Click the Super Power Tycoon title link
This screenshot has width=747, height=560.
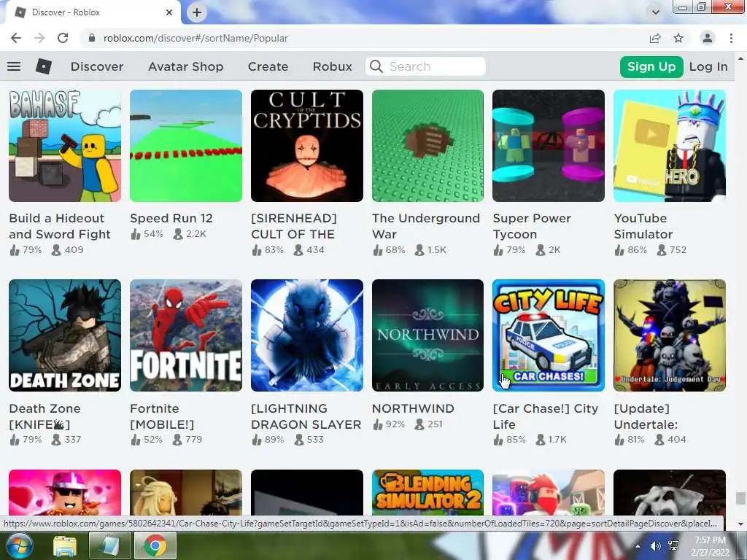coord(532,226)
